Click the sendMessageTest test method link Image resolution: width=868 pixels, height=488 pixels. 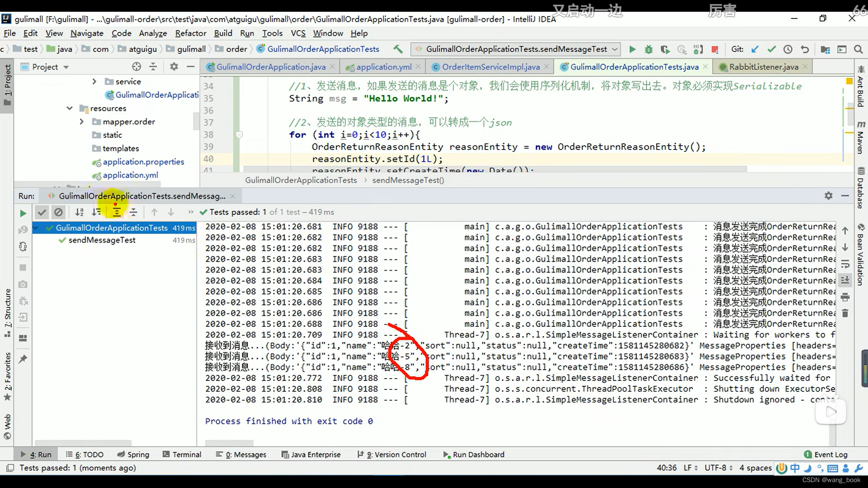pos(101,239)
